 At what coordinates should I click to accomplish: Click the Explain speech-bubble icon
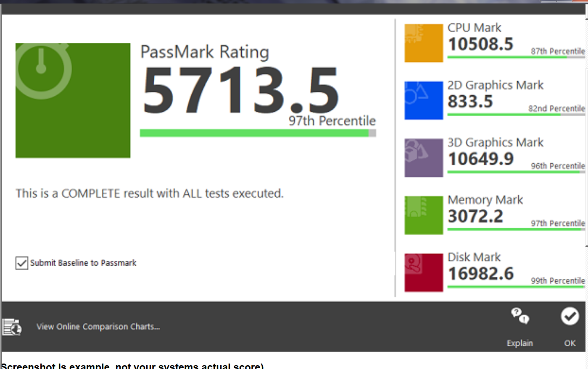(x=520, y=316)
